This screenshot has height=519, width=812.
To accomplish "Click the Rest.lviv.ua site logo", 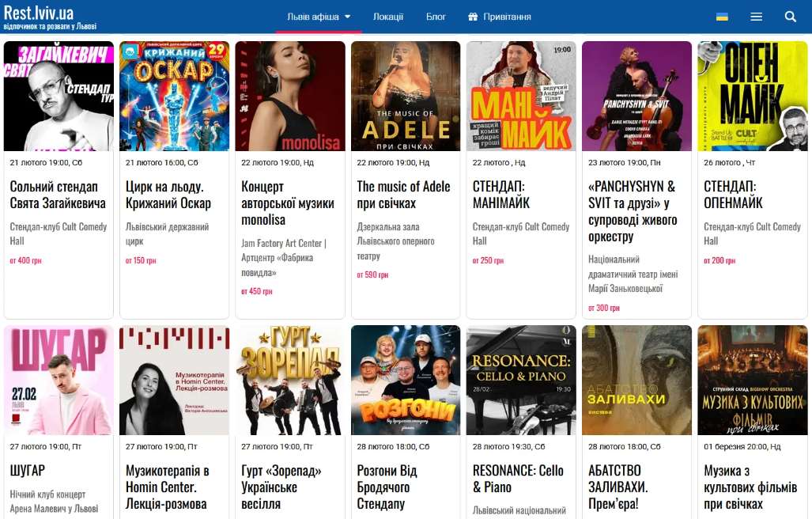I will click(x=50, y=17).
